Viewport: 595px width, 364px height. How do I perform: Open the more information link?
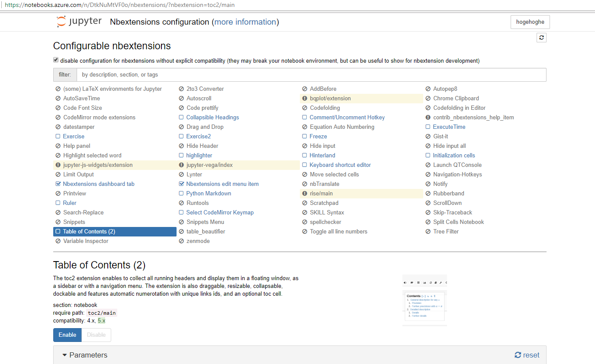245,22
